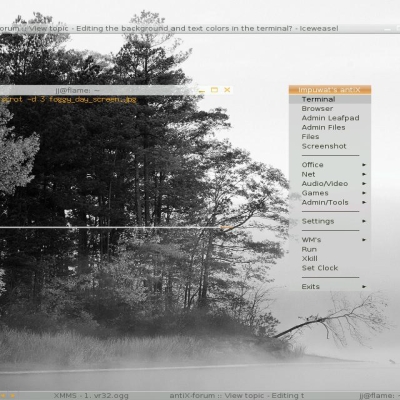Select Run in the menu
The height and width of the screenshot is (400, 400).
(330, 249)
